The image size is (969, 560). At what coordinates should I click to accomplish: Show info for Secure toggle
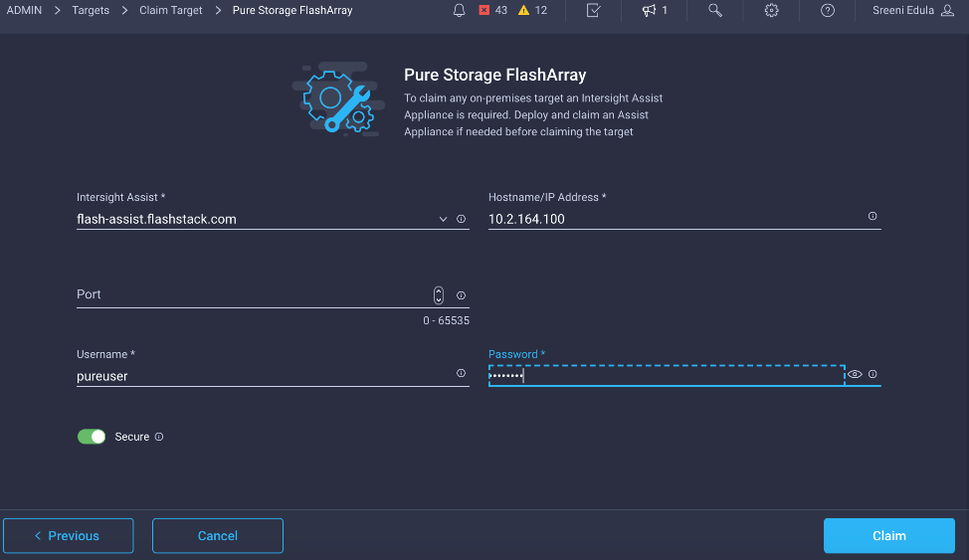pyautogui.click(x=159, y=437)
